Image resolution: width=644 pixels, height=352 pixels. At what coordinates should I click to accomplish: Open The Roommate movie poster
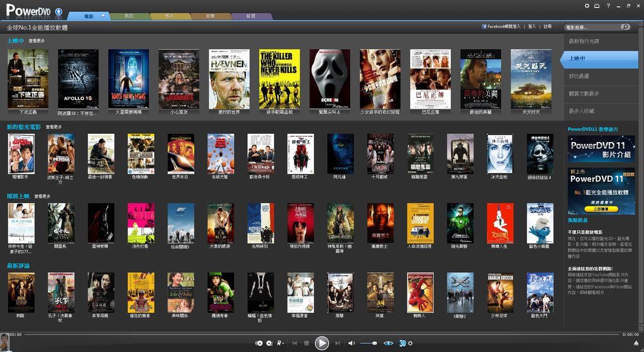179,79
